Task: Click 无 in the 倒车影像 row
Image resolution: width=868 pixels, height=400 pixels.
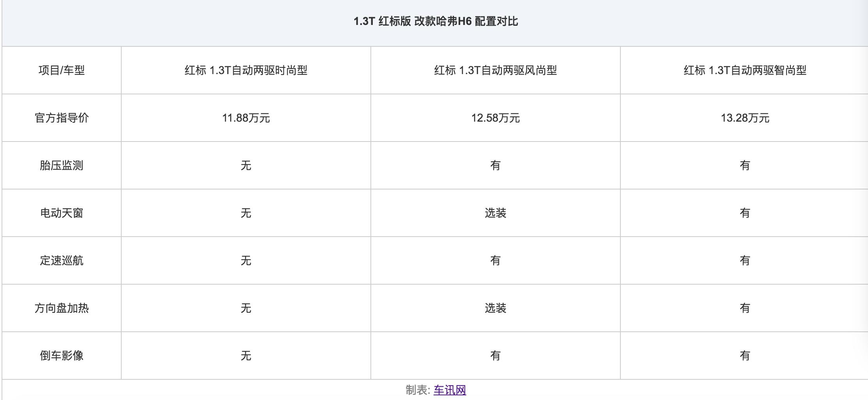Action: 246,356
